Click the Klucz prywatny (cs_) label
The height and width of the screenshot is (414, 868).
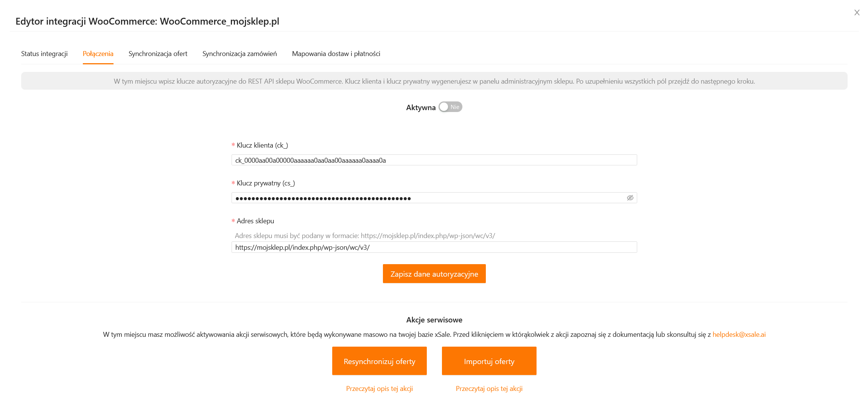pyautogui.click(x=266, y=183)
